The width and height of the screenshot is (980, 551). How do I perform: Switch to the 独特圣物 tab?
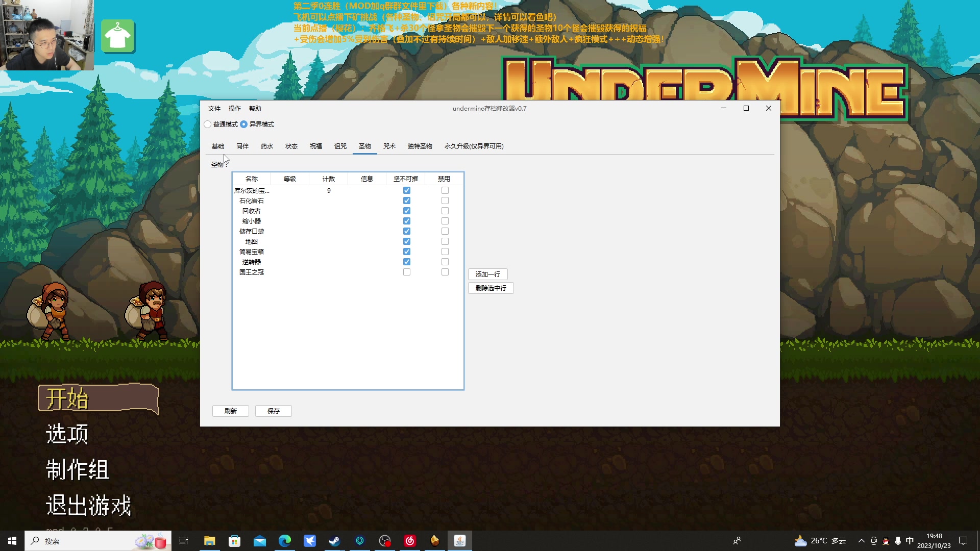(x=420, y=146)
